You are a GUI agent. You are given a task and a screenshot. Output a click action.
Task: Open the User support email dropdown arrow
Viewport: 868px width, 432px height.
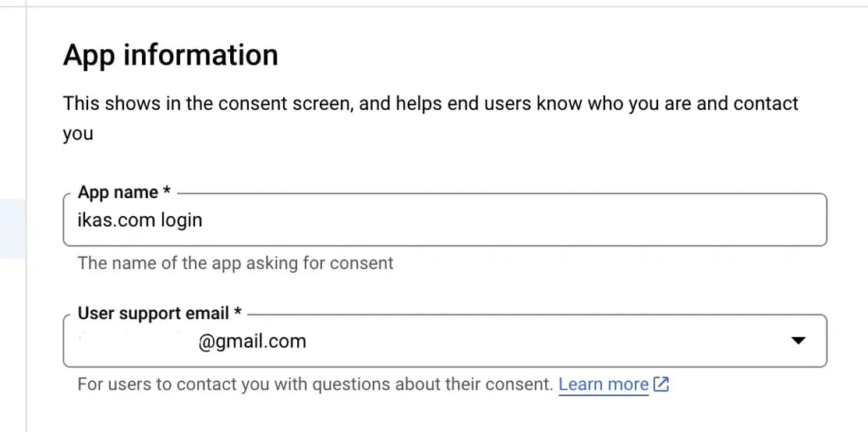(x=798, y=341)
